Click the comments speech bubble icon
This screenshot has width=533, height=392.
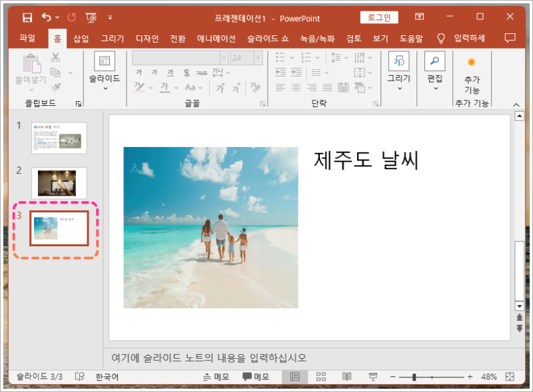coord(510,38)
